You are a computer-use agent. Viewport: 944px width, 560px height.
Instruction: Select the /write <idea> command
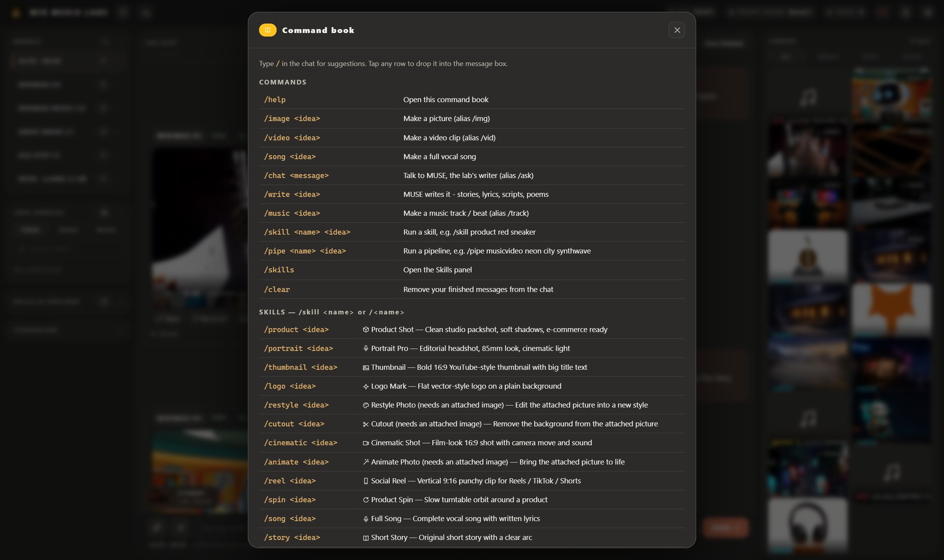(472, 195)
